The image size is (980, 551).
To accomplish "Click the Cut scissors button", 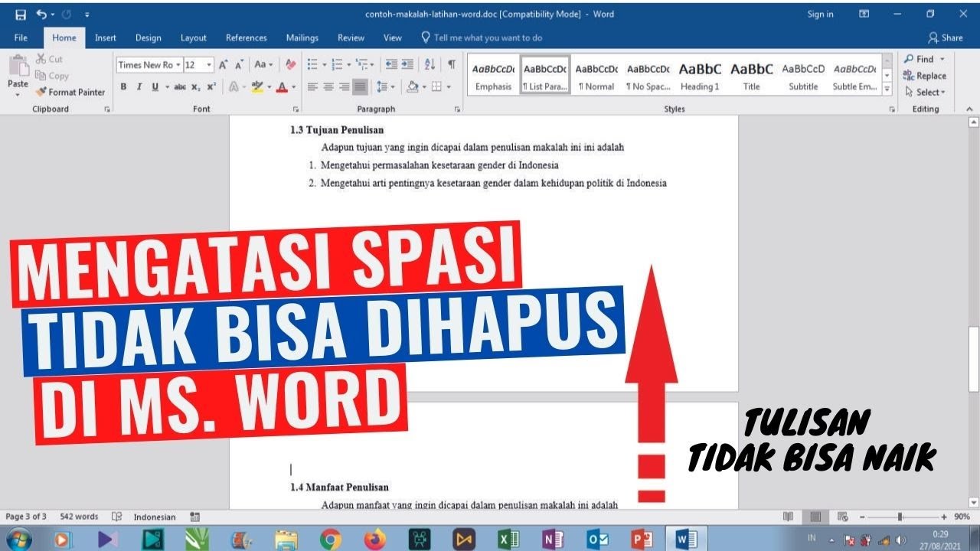I will [x=49, y=59].
